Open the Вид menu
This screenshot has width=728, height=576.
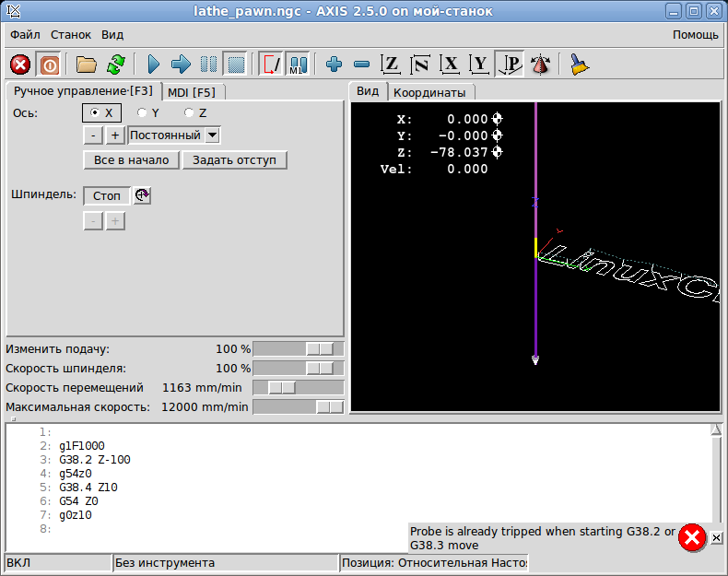(112, 35)
